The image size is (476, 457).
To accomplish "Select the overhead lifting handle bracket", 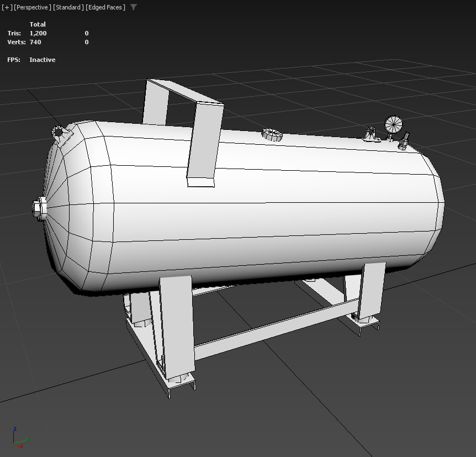I will tap(182, 94).
